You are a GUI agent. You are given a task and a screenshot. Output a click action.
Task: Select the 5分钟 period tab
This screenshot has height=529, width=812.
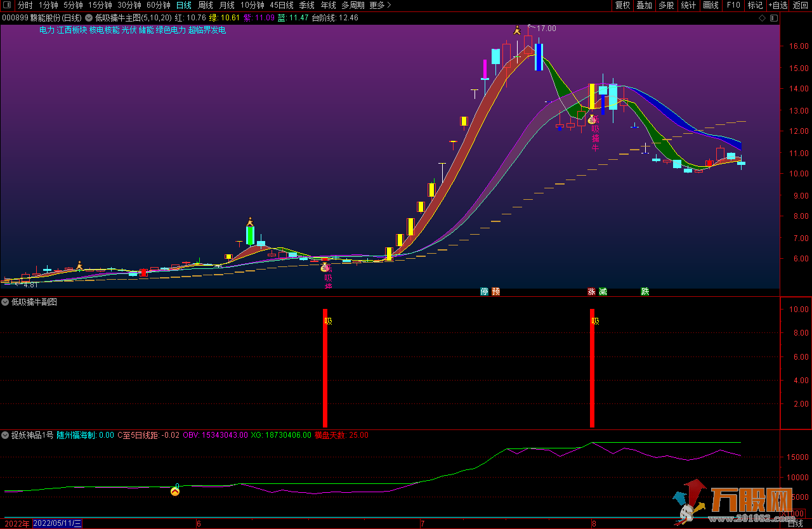point(73,5)
